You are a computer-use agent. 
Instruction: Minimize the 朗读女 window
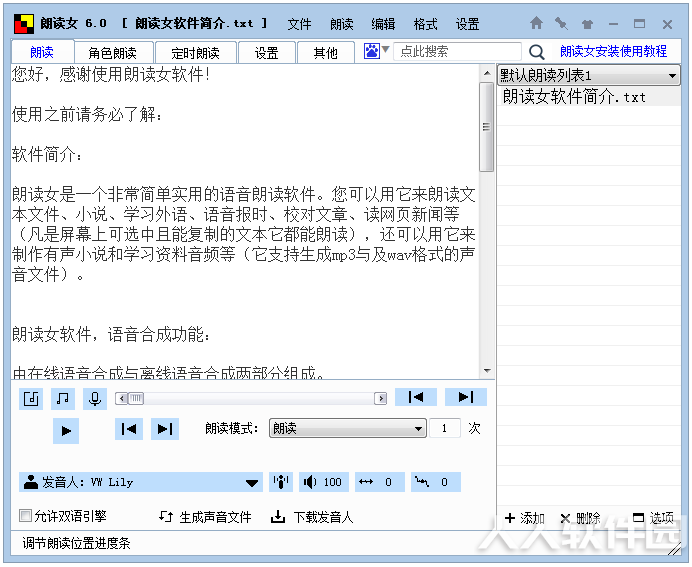613,24
